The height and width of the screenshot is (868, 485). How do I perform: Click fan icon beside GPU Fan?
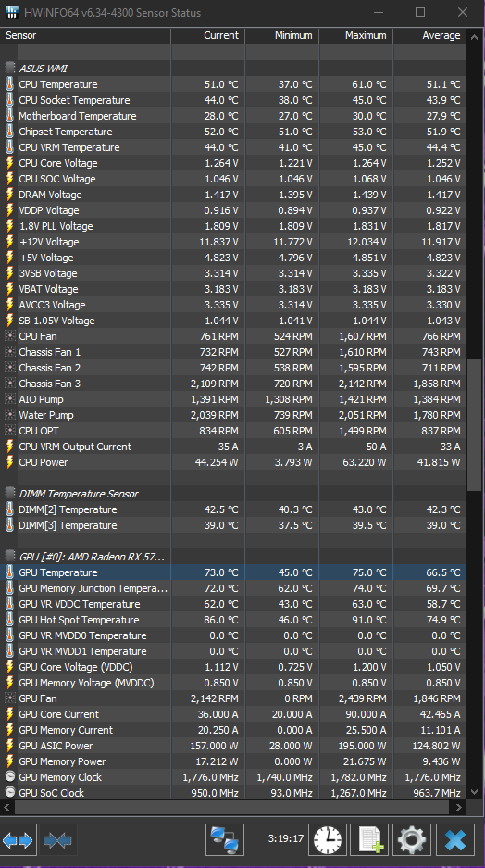coord(10,698)
